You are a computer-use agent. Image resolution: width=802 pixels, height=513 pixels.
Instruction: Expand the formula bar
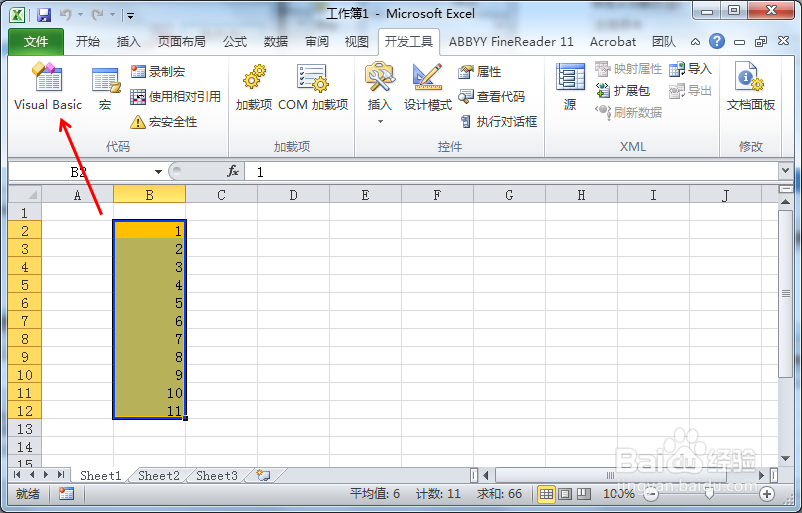[786, 171]
